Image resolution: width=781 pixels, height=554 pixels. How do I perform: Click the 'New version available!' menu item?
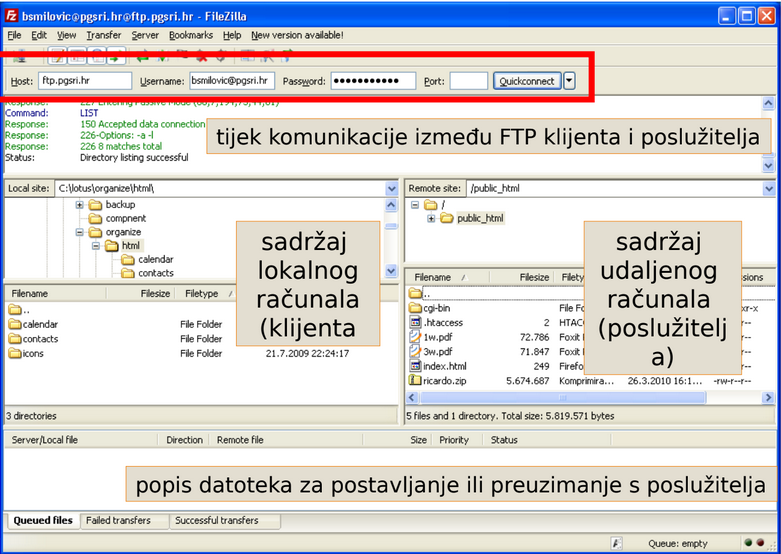(x=297, y=35)
